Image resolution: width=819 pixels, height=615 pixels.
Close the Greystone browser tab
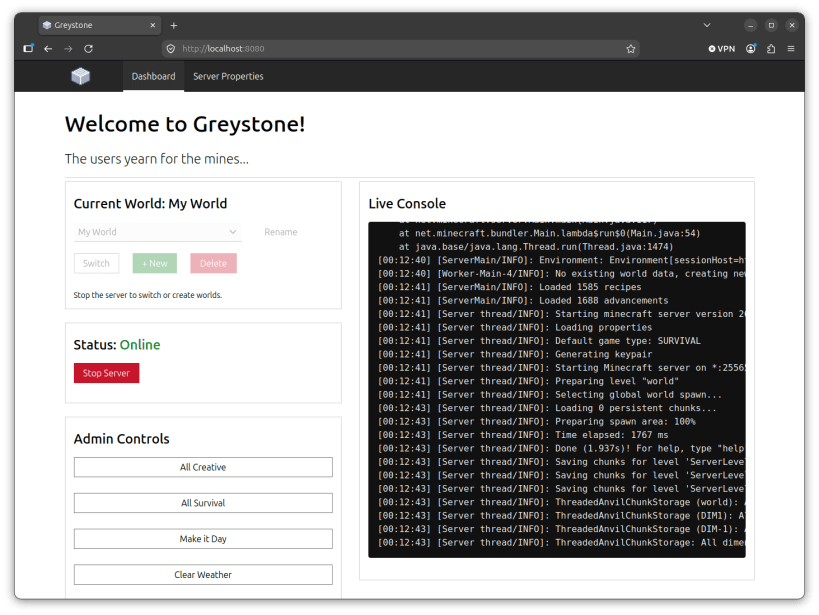point(153,25)
